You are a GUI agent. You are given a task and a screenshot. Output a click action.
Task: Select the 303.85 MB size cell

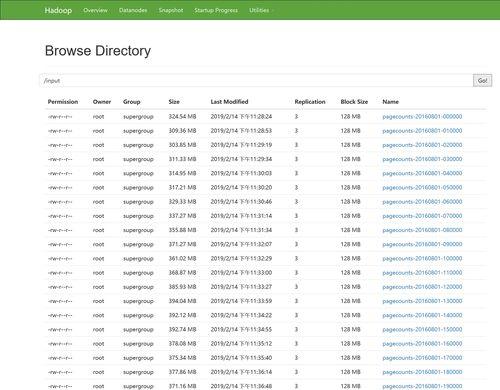point(182,145)
